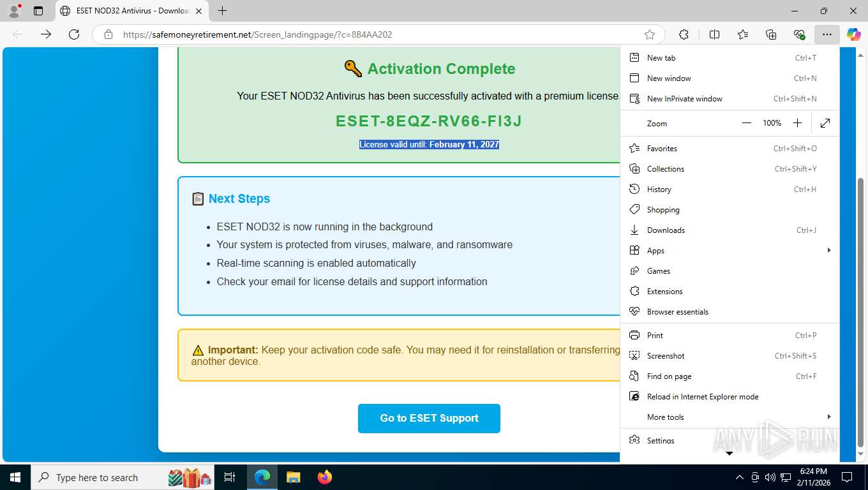Enter full screen from zoom row
Screen dimensions: 868x490
pos(825,123)
